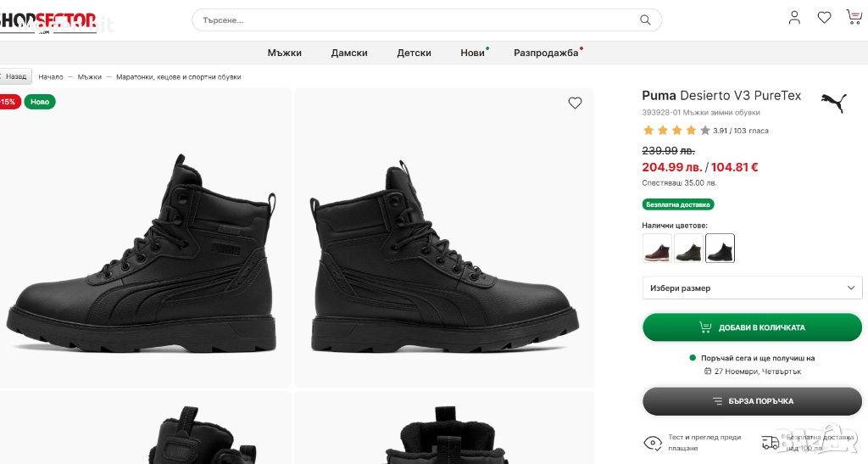Select the black color variant

point(720,248)
